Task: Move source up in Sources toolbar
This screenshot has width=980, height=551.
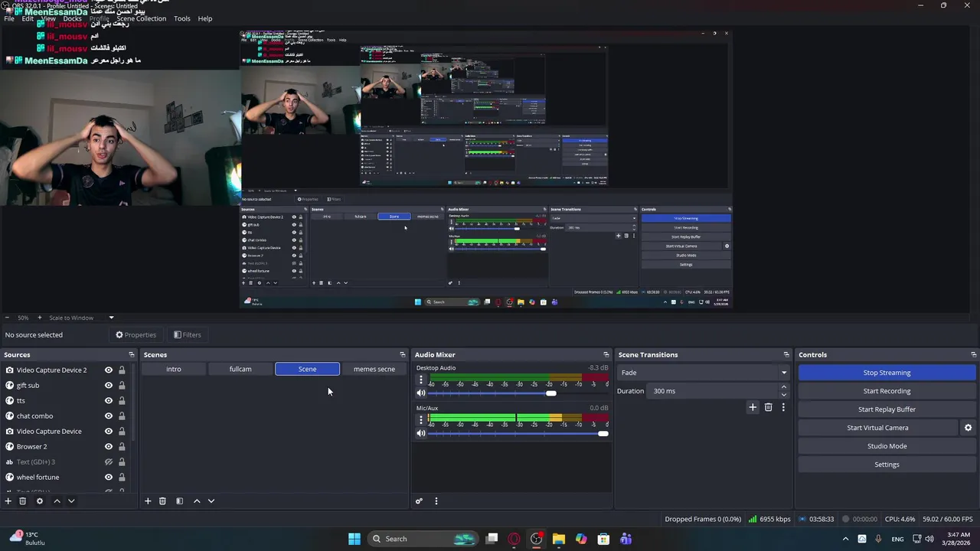Action: pos(57,501)
